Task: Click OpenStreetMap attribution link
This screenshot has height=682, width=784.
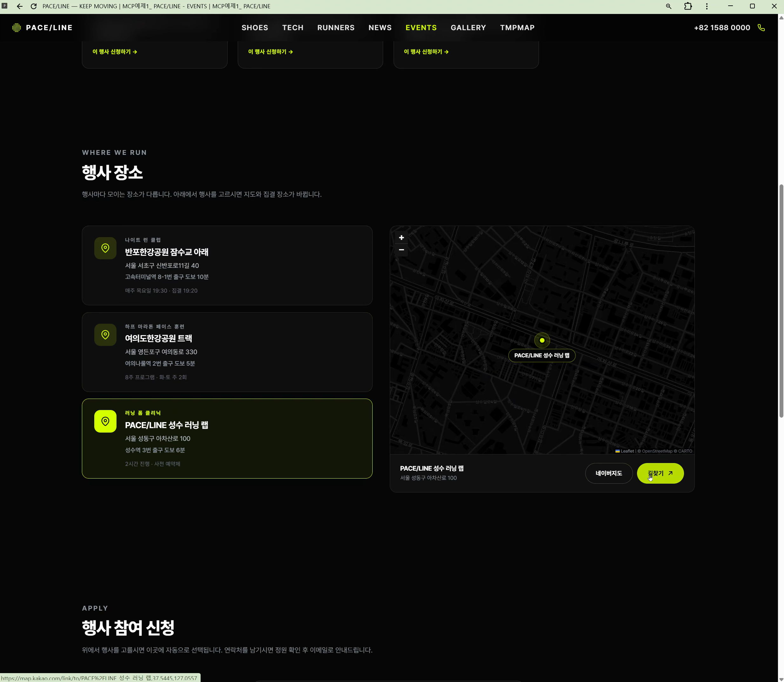Action: tap(657, 451)
